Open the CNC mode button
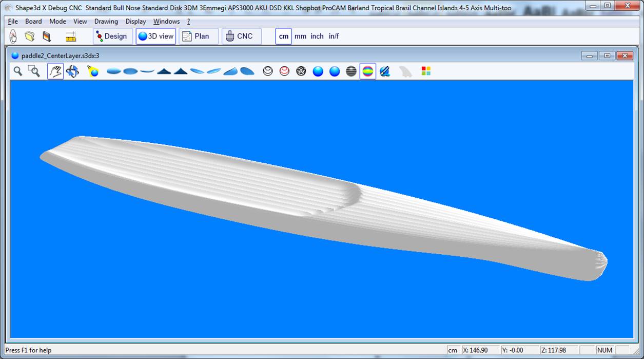This screenshot has width=644, height=359. tap(240, 36)
